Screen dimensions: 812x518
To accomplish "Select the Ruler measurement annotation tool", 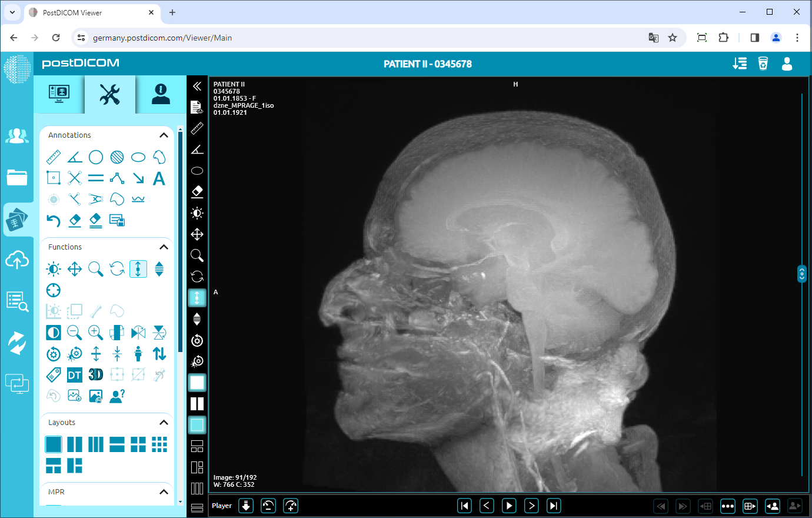I will point(53,157).
